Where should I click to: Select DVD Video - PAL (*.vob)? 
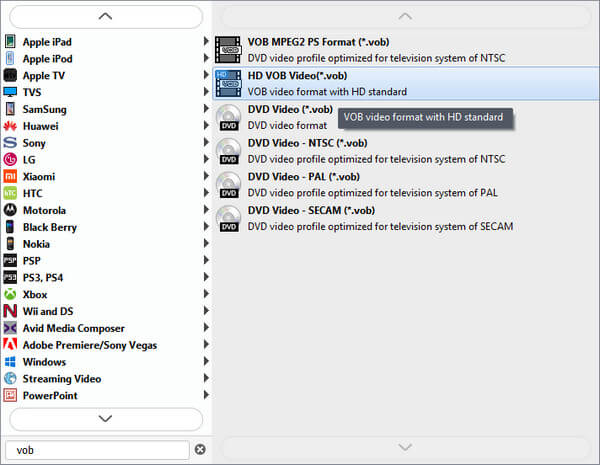[x=406, y=184]
